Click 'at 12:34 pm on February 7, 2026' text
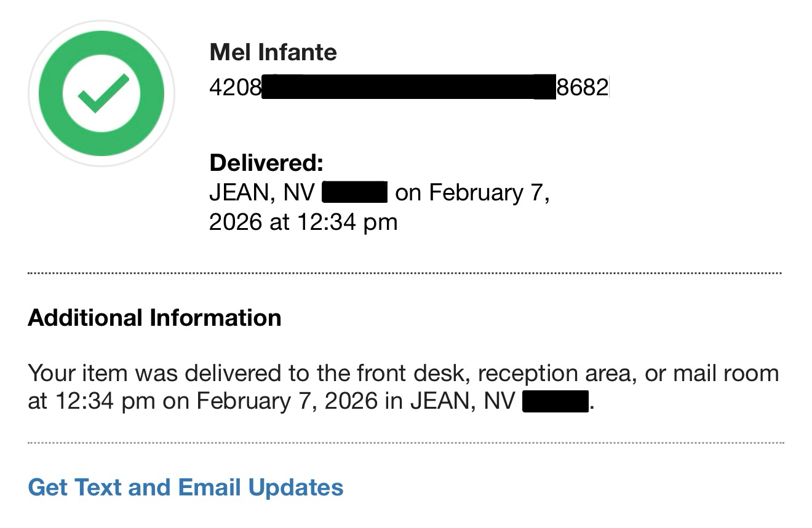 coord(203,401)
